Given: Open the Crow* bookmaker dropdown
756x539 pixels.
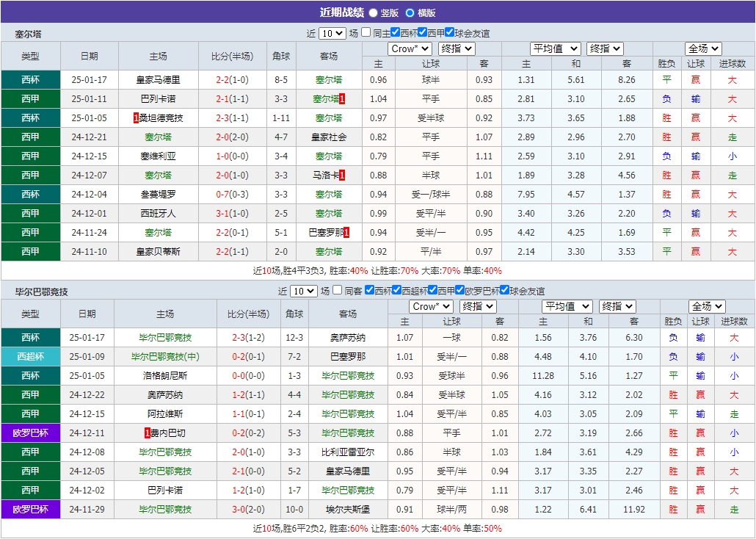Looking at the screenshot, I should click(409, 48).
